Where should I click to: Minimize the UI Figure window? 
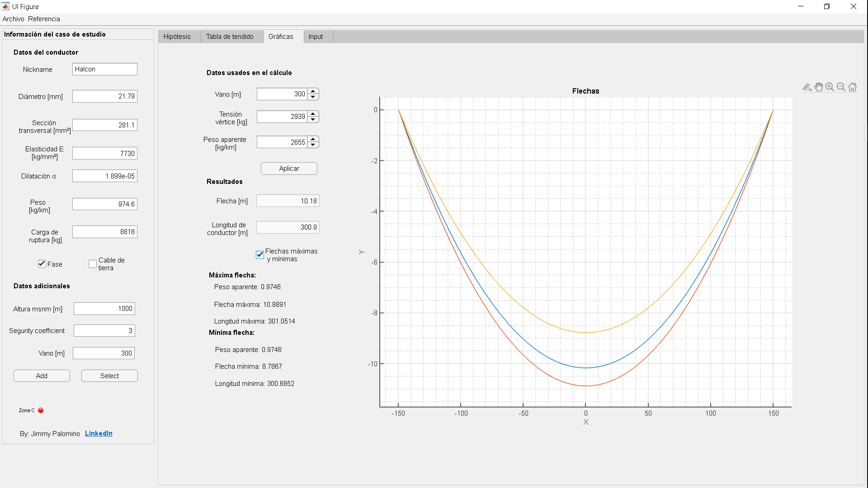click(801, 6)
